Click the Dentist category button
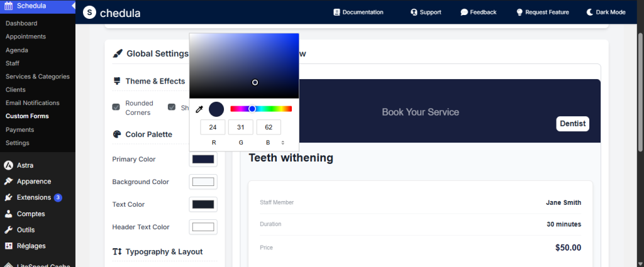 [x=572, y=124]
